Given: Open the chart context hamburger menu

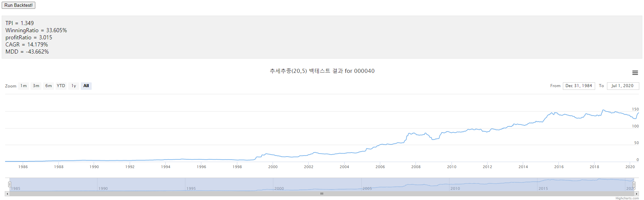Looking at the screenshot, I should click(x=635, y=73).
